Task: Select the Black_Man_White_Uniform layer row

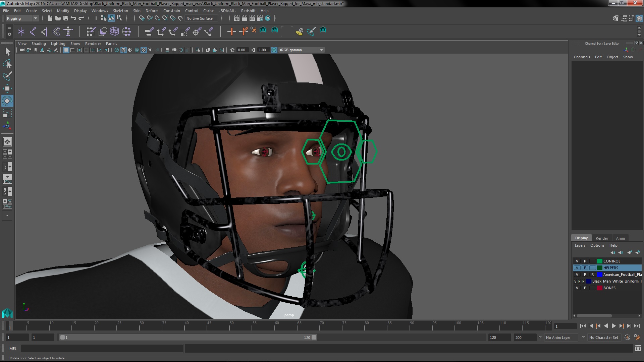Action: pyautogui.click(x=607, y=281)
